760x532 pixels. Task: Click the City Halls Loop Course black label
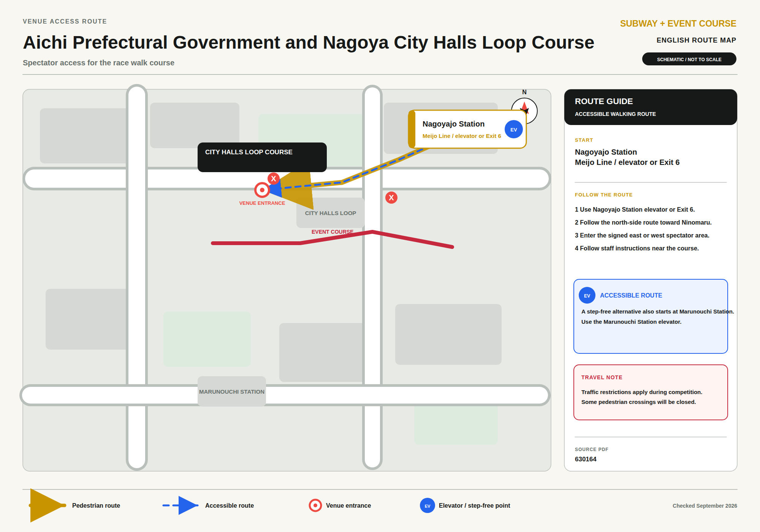point(262,157)
